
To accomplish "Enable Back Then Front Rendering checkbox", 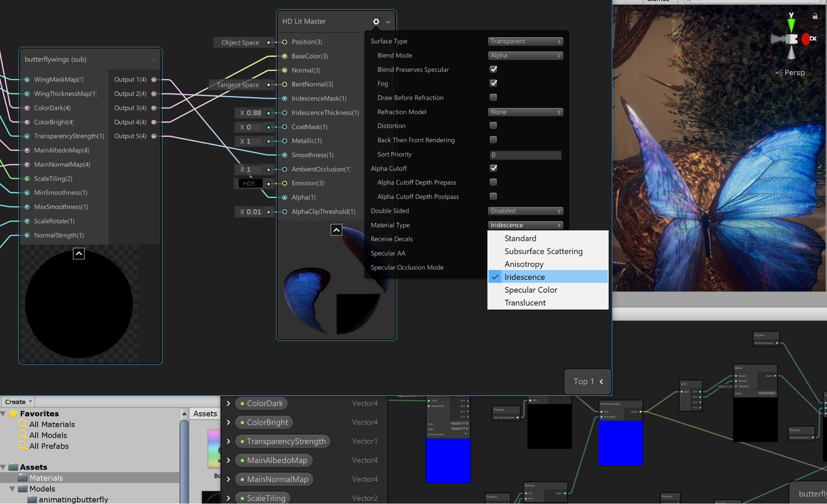I will click(x=493, y=140).
